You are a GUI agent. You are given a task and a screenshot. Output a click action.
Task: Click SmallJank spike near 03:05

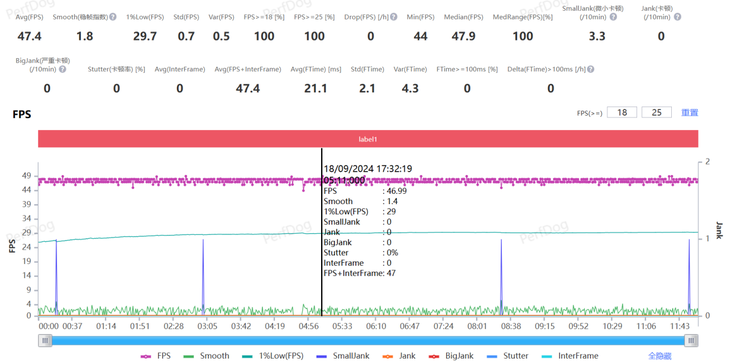pos(203,277)
